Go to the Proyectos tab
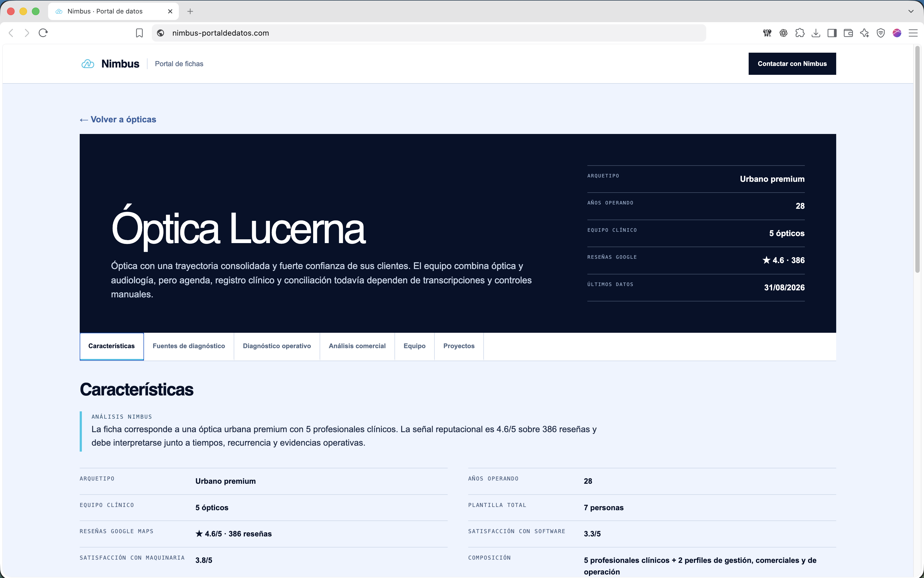 click(x=459, y=346)
